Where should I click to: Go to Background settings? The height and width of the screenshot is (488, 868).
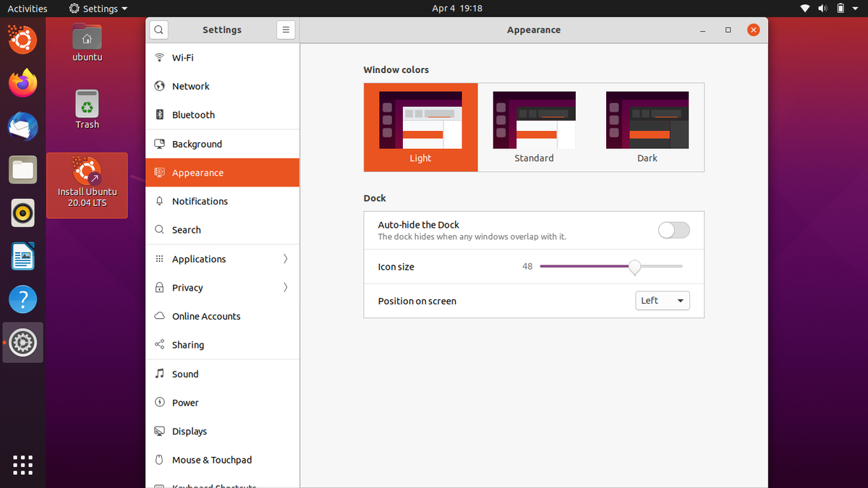[222, 144]
